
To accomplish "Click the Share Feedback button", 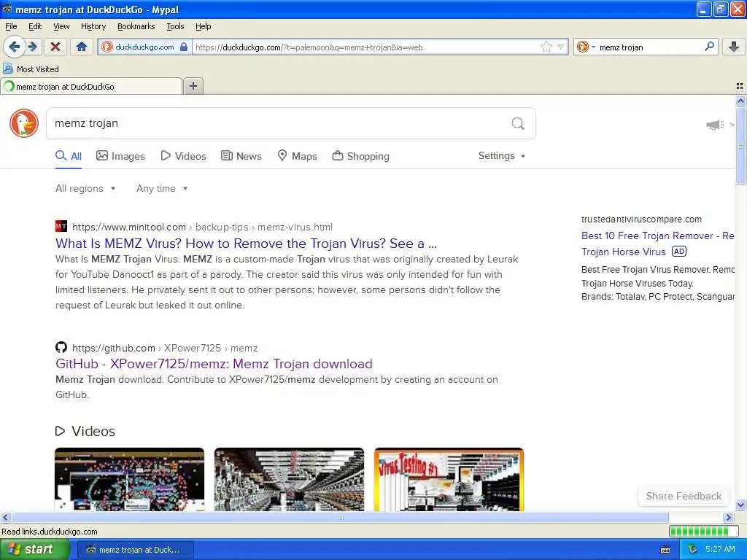I will (x=684, y=496).
